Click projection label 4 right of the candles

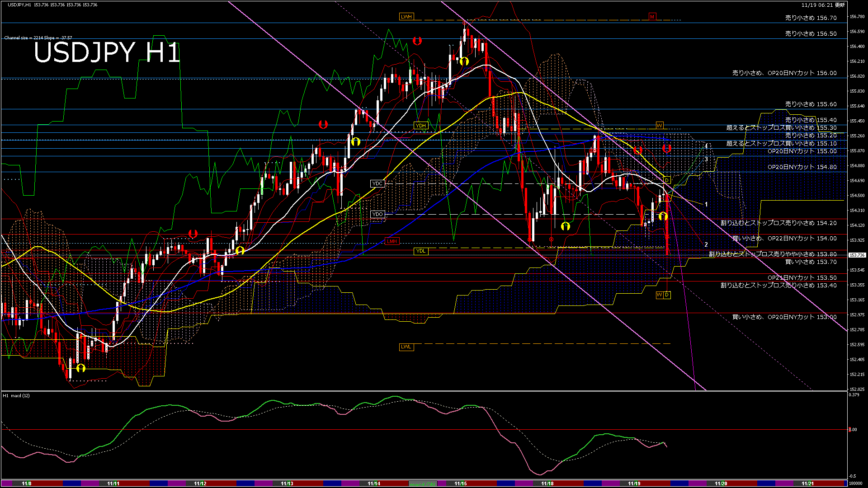pyautogui.click(x=706, y=146)
